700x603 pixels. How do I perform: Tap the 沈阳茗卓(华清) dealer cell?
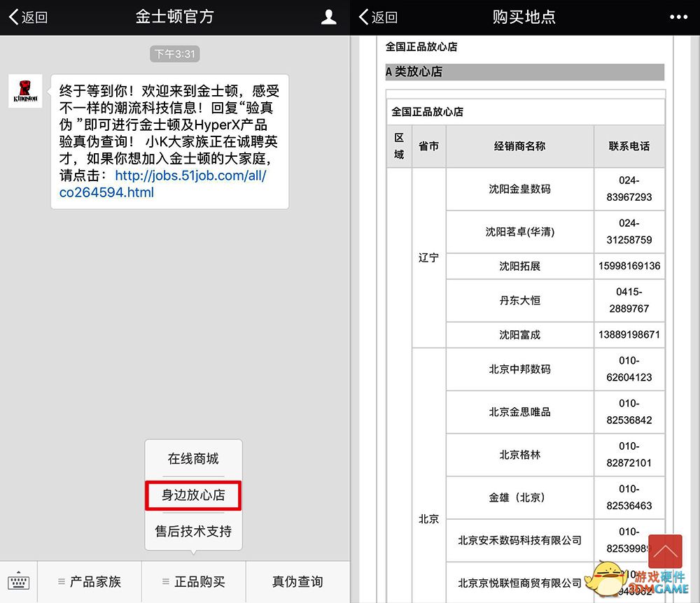click(x=519, y=232)
